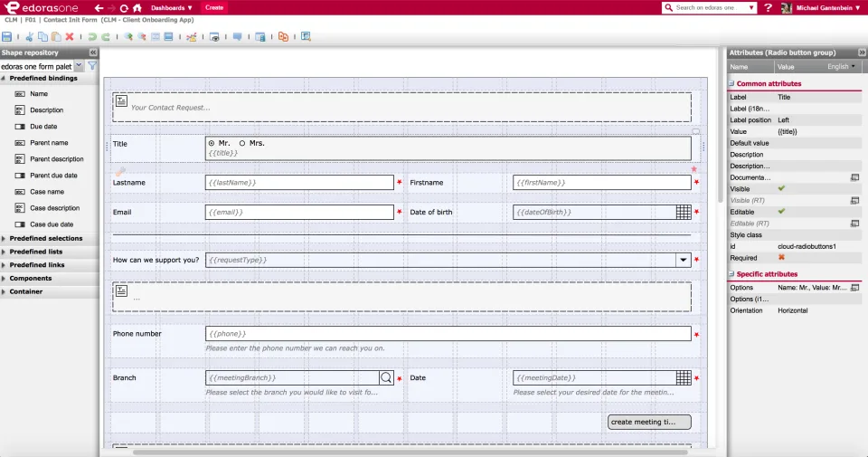
Task: Select the Mrs. radio button
Action: (x=242, y=143)
